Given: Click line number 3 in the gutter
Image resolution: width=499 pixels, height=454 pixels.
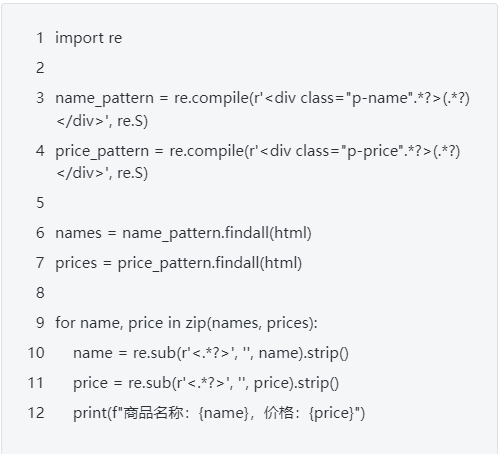Looking at the screenshot, I should coord(40,98).
